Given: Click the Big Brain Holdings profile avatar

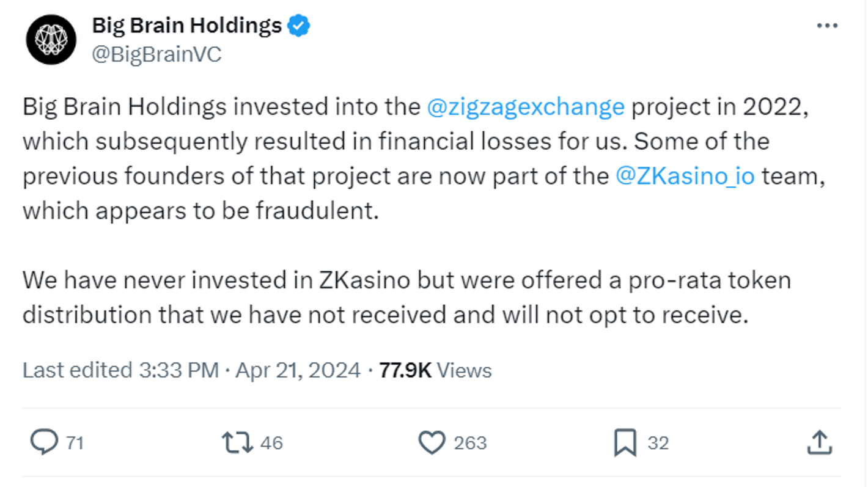Looking at the screenshot, I should click(52, 38).
